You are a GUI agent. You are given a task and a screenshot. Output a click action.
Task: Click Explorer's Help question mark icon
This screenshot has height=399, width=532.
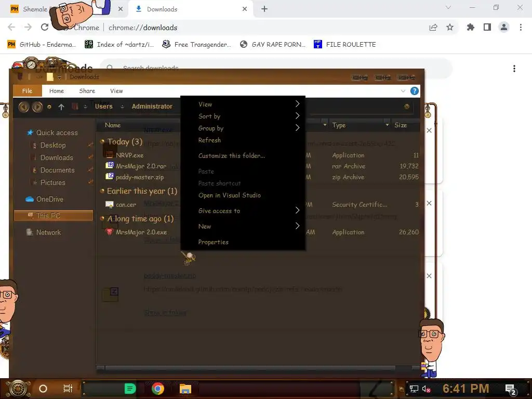[x=414, y=91]
